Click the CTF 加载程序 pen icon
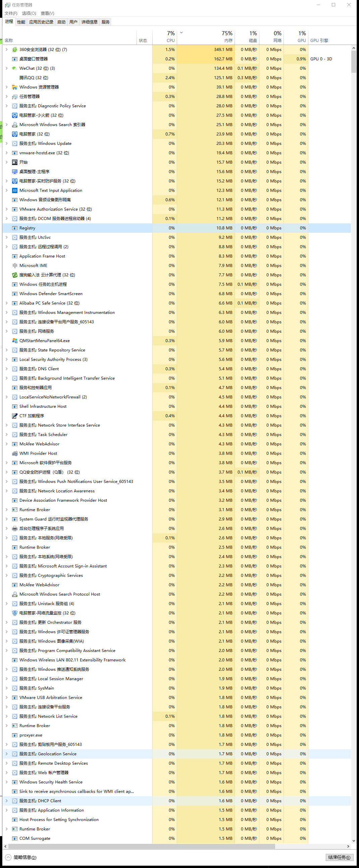 coord(14,416)
